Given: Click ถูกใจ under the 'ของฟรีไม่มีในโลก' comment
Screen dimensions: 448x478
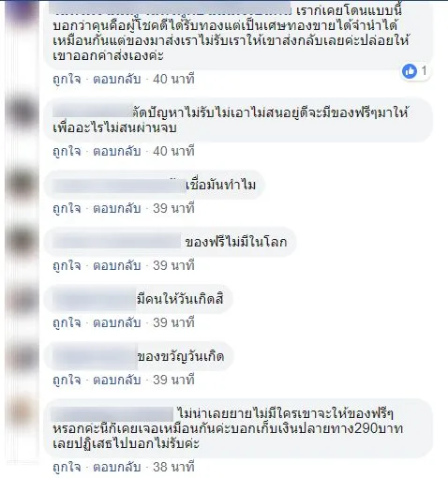Looking at the screenshot, I should [67, 265].
